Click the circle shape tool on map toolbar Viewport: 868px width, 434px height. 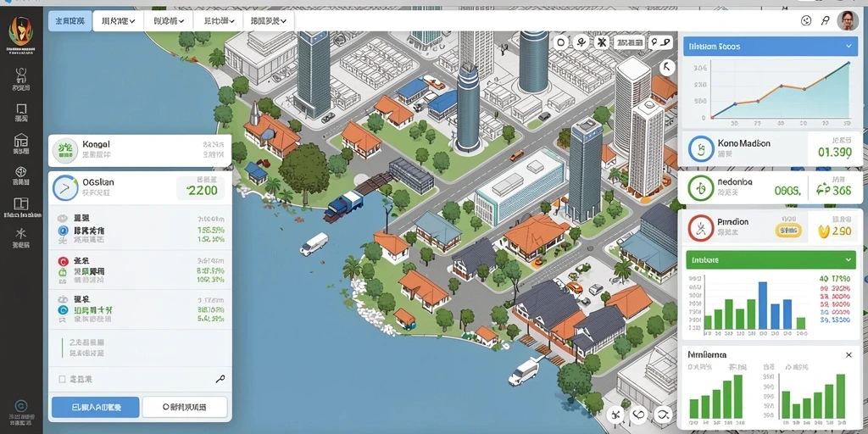tap(561, 42)
